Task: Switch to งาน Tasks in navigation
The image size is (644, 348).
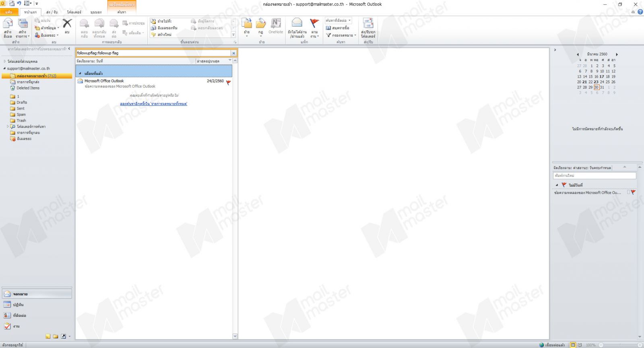Action: click(x=37, y=326)
